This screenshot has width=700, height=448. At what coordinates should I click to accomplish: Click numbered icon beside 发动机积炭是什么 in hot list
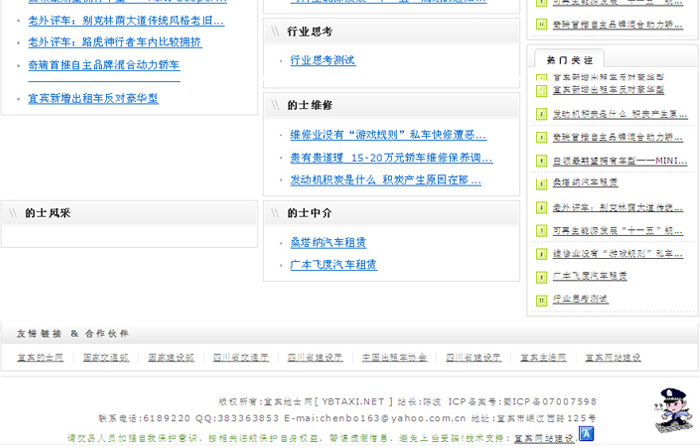[541, 114]
